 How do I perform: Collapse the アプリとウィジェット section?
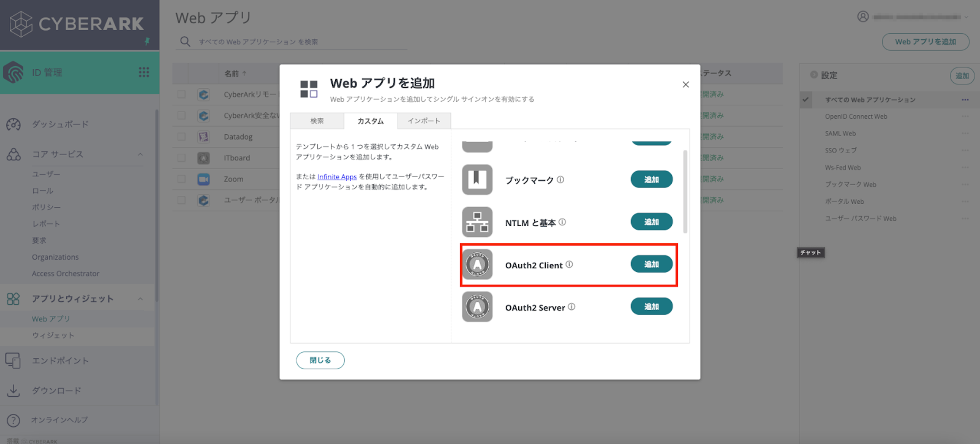pos(140,299)
